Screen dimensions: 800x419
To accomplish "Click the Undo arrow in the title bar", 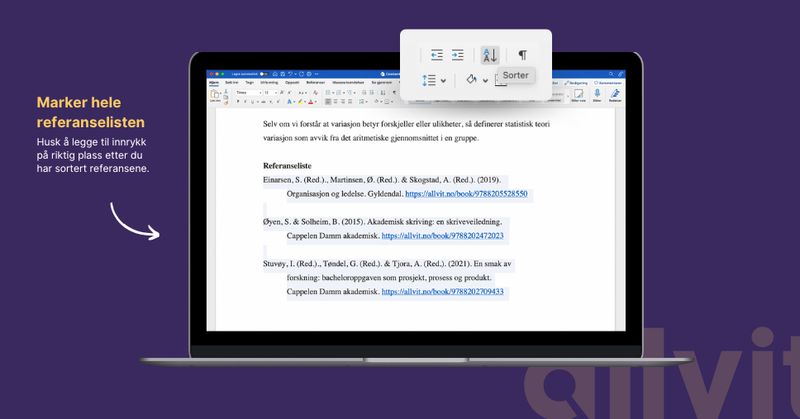I will coord(290,74).
